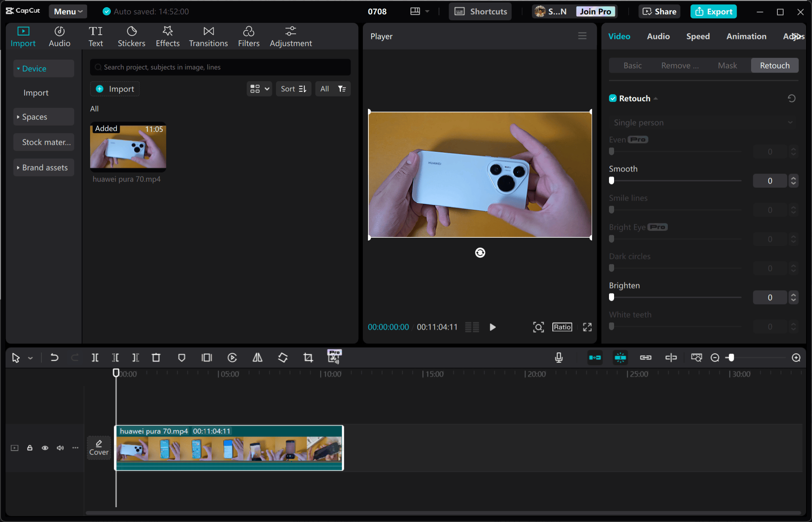Lock the video track
The image size is (812, 522).
tap(30, 448)
